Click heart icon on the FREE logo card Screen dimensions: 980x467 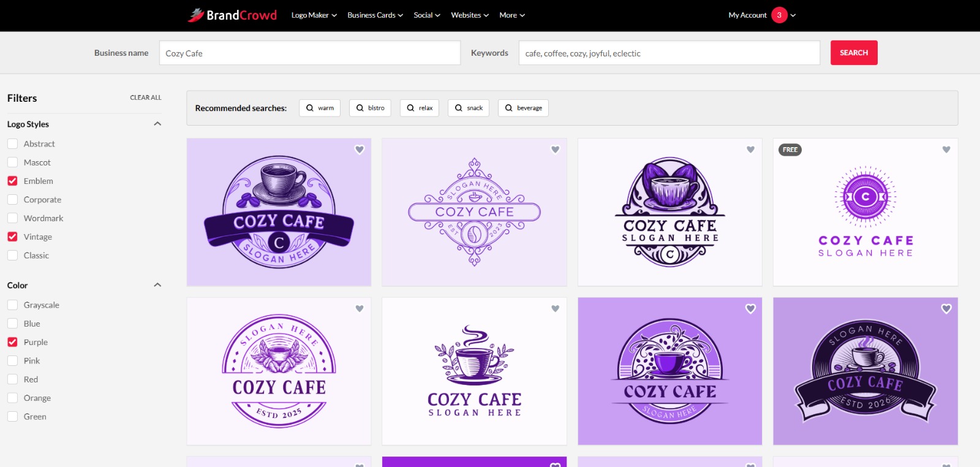(x=946, y=150)
